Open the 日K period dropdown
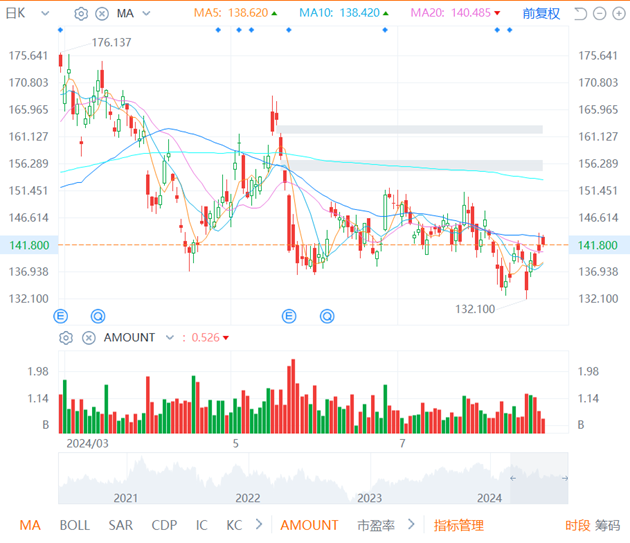 [x=27, y=13]
